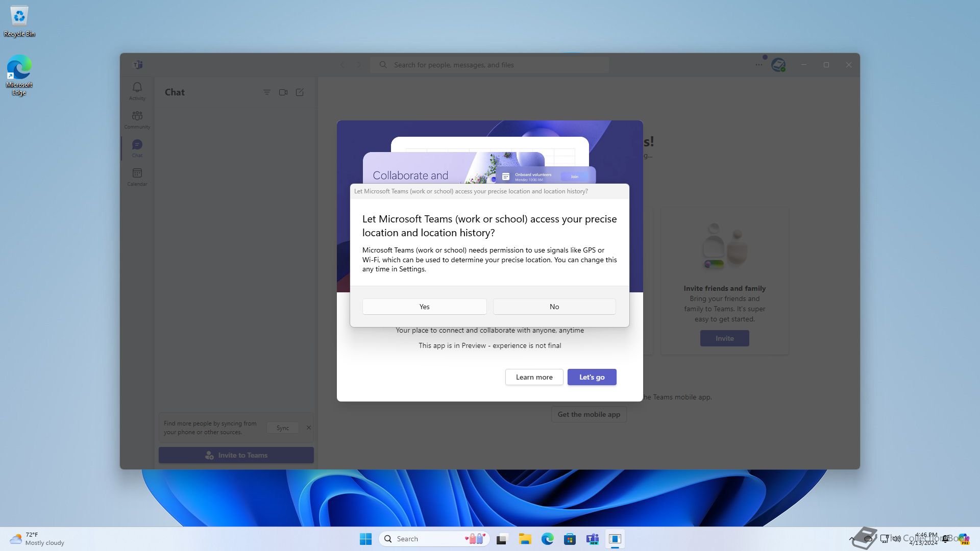The image size is (980, 551).
Task: Click the Teams logo in title bar
Action: click(x=138, y=65)
